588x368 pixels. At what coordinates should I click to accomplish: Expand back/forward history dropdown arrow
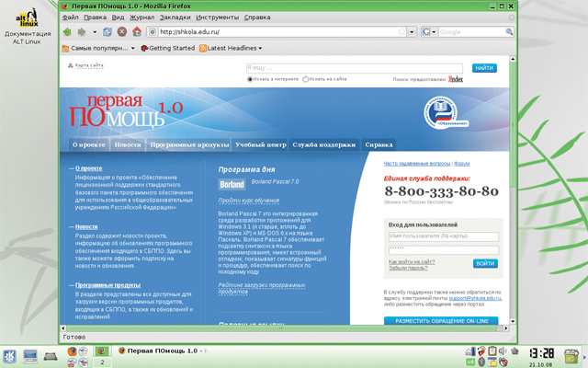pyautogui.click(x=95, y=32)
